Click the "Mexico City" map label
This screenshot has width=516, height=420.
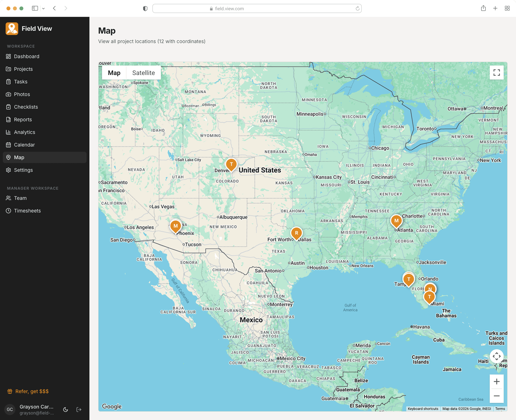(292, 358)
